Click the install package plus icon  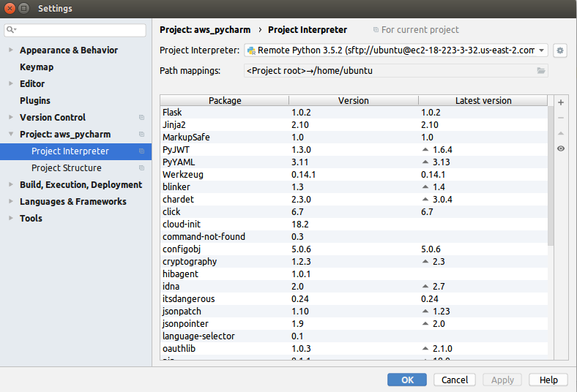(560, 102)
